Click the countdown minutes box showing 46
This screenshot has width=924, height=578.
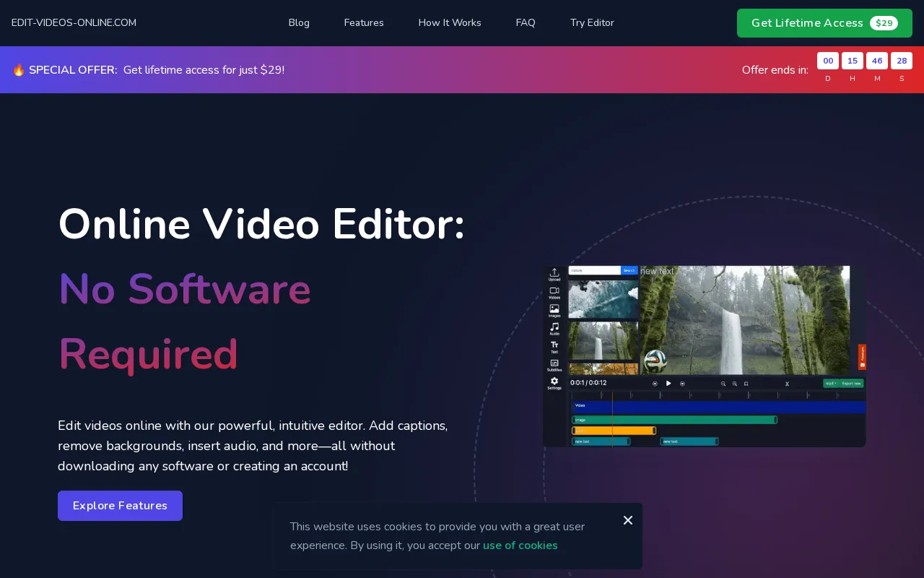[x=877, y=61]
